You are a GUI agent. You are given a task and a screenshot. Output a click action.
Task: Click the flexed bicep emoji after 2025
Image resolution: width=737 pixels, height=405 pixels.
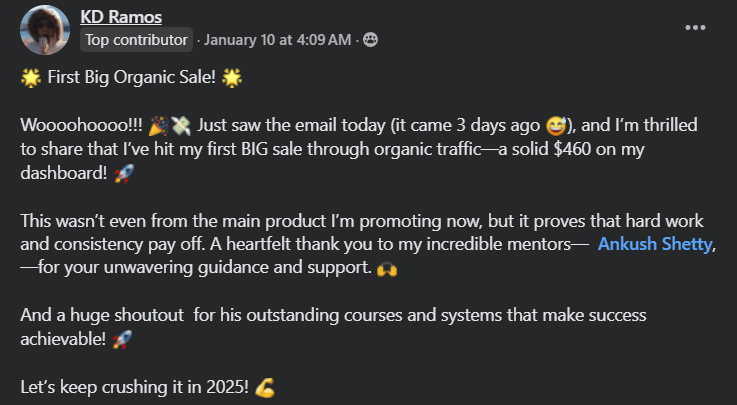[264, 385]
